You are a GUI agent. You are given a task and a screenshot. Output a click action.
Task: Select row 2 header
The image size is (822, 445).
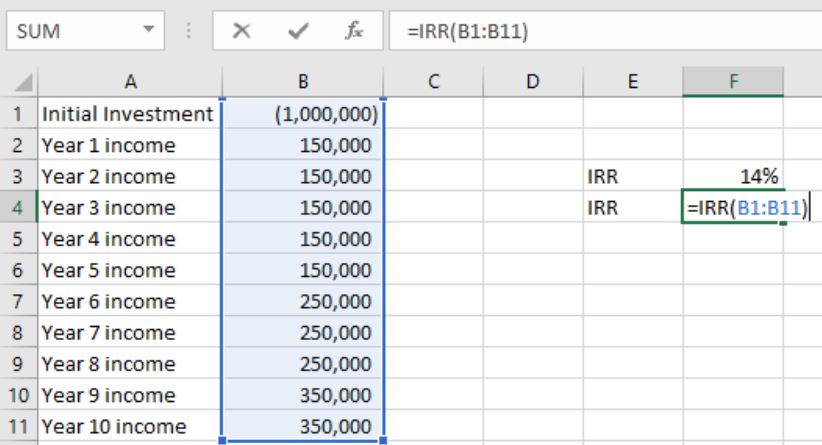pyautogui.click(x=18, y=145)
